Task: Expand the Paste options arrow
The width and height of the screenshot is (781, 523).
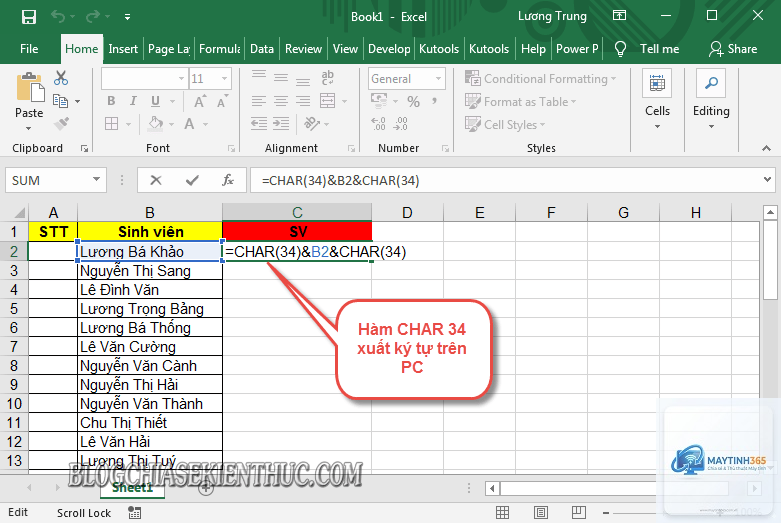Action: (x=29, y=128)
